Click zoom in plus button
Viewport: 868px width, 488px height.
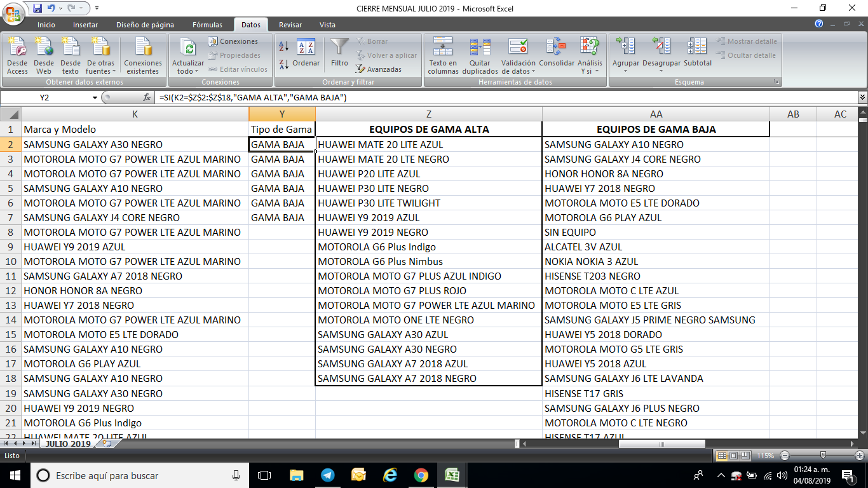point(859,456)
